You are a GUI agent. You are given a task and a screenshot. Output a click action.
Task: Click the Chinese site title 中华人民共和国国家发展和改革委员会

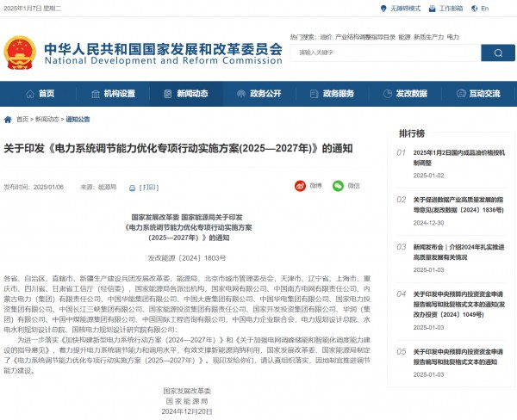[163, 49]
